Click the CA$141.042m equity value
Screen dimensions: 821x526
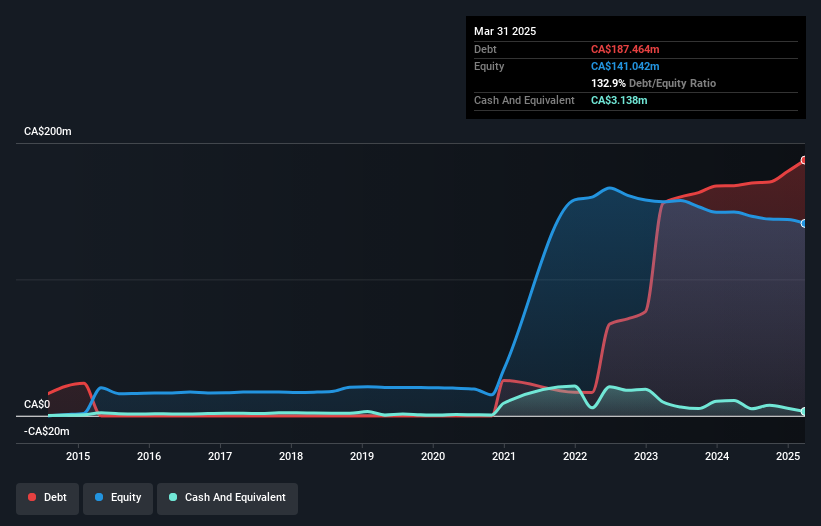coord(625,66)
